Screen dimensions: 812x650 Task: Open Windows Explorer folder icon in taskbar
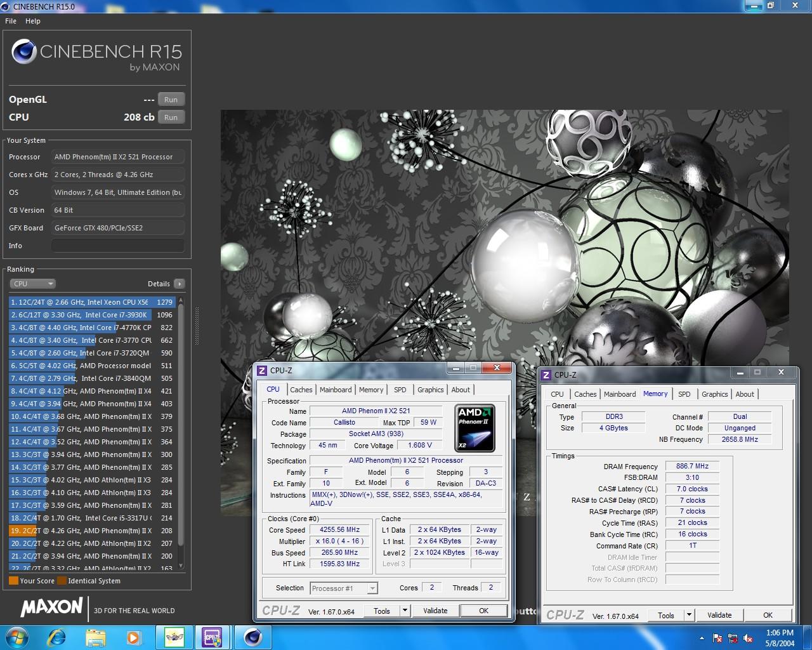click(x=96, y=637)
